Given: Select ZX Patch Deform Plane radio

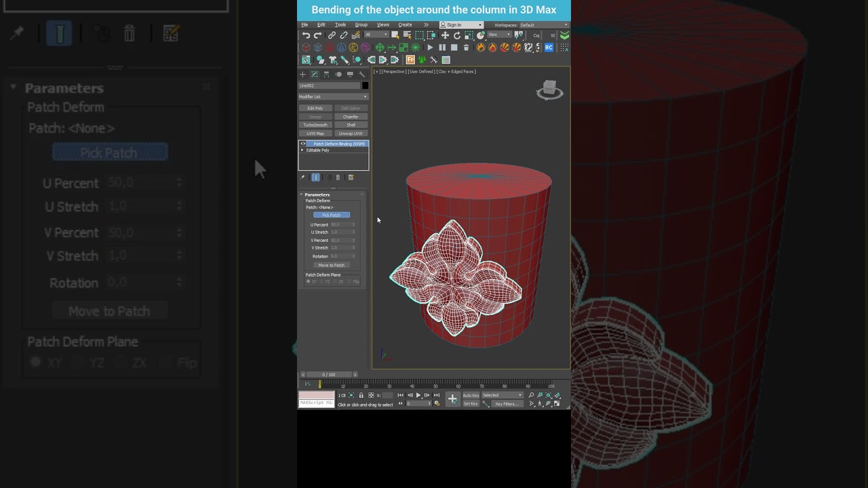Looking at the screenshot, I should point(336,281).
